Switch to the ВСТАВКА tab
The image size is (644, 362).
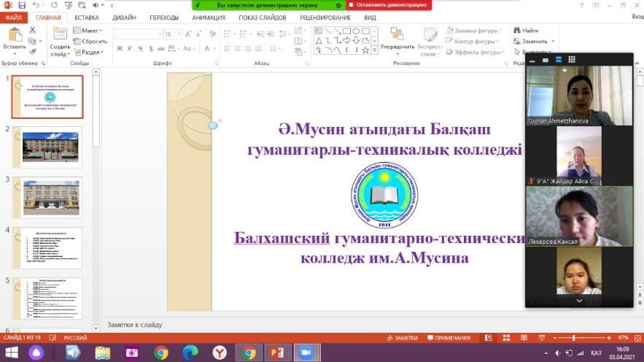tap(87, 18)
